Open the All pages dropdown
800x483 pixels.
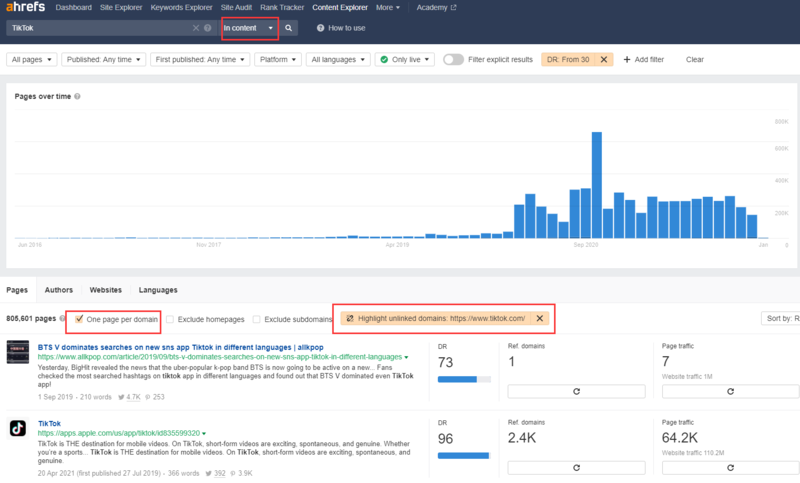click(31, 60)
